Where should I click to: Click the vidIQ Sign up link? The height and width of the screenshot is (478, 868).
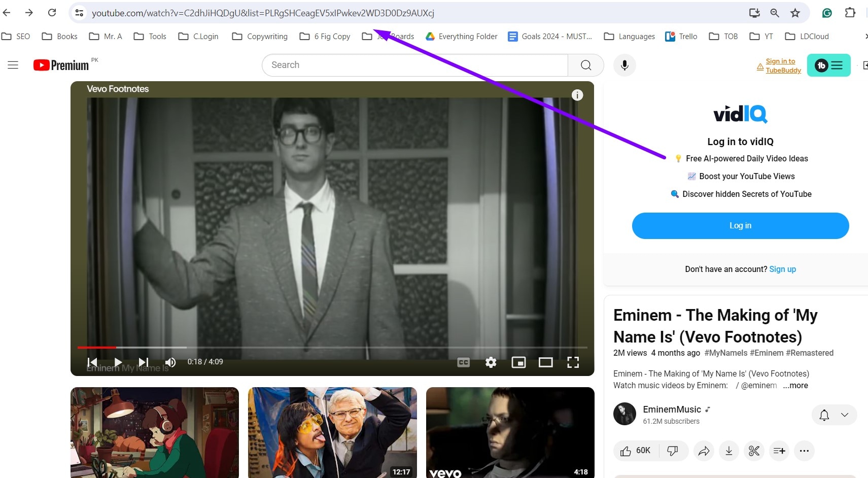(782, 269)
